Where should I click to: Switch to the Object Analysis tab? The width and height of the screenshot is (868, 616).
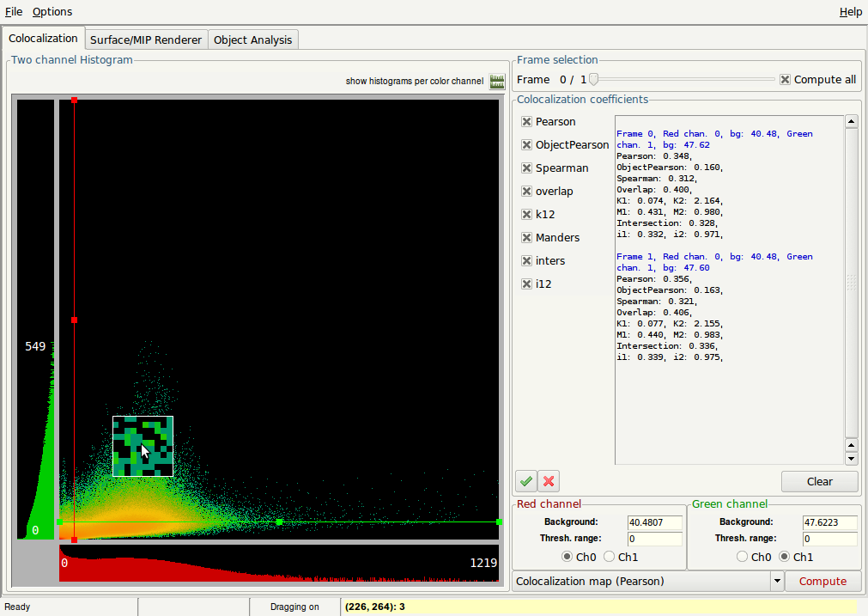[x=253, y=40]
